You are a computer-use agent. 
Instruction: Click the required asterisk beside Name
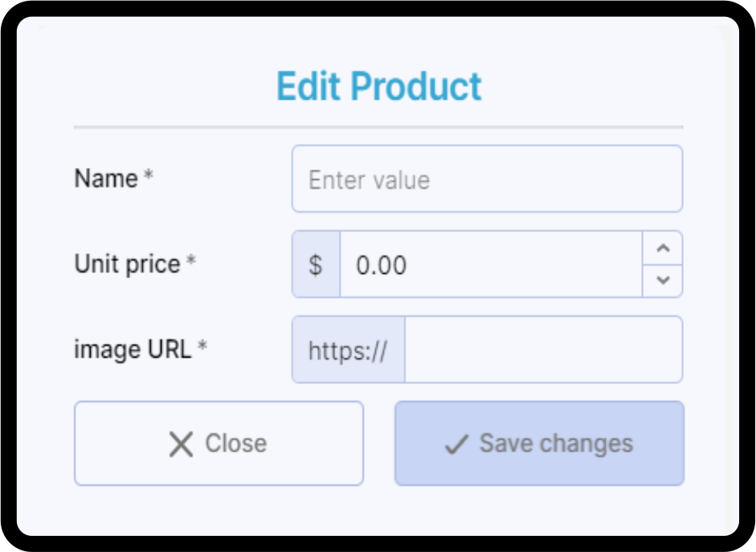point(149,178)
